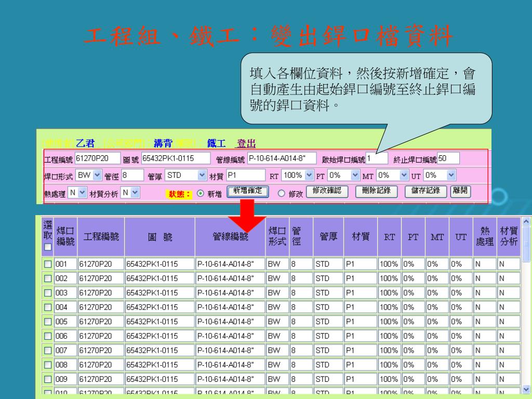Click the 材質分析 column header
The image size is (532, 399).
pos(509,236)
